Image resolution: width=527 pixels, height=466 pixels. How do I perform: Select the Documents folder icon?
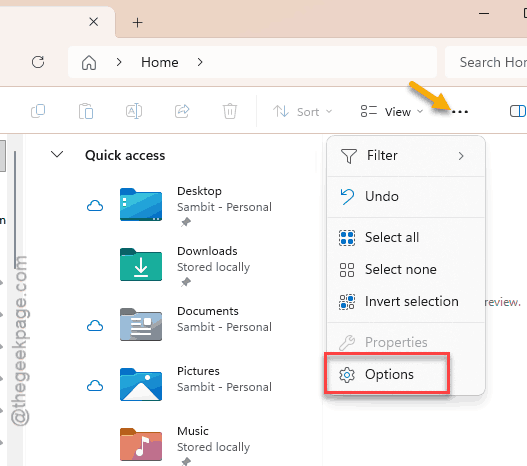pyautogui.click(x=141, y=325)
